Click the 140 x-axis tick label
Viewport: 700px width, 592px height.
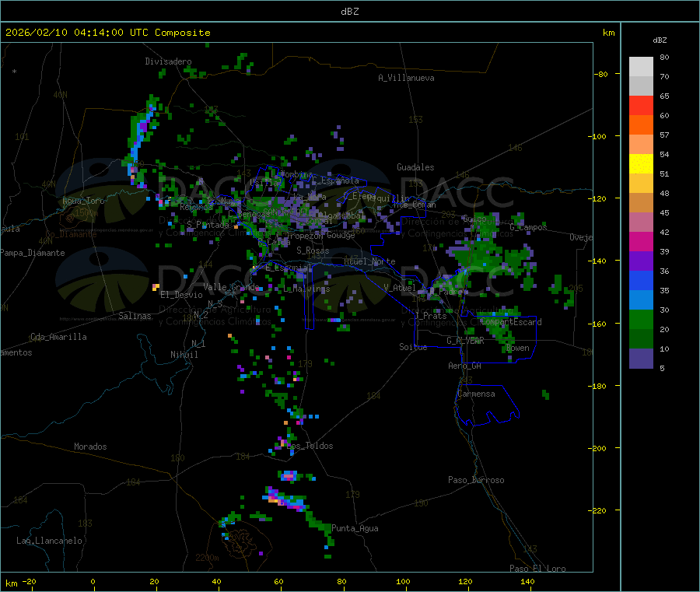527,581
